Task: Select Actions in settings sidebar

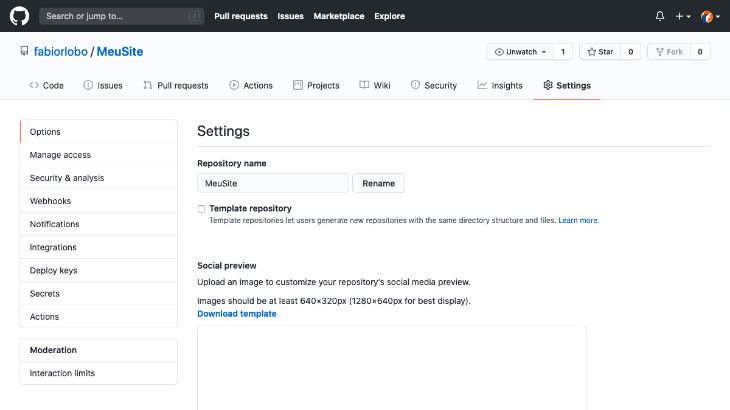Action: point(99,316)
